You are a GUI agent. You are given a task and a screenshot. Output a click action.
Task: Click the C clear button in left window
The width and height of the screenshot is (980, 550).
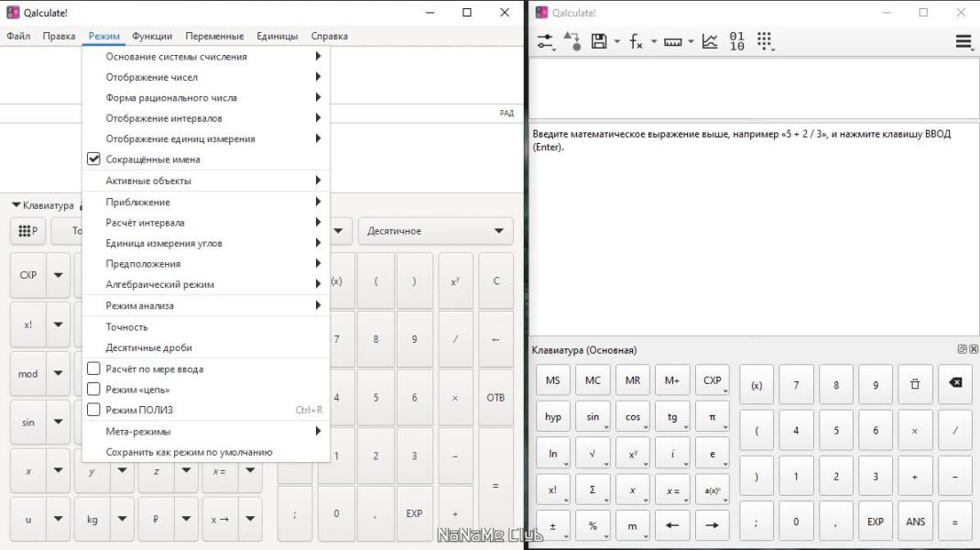click(x=495, y=280)
